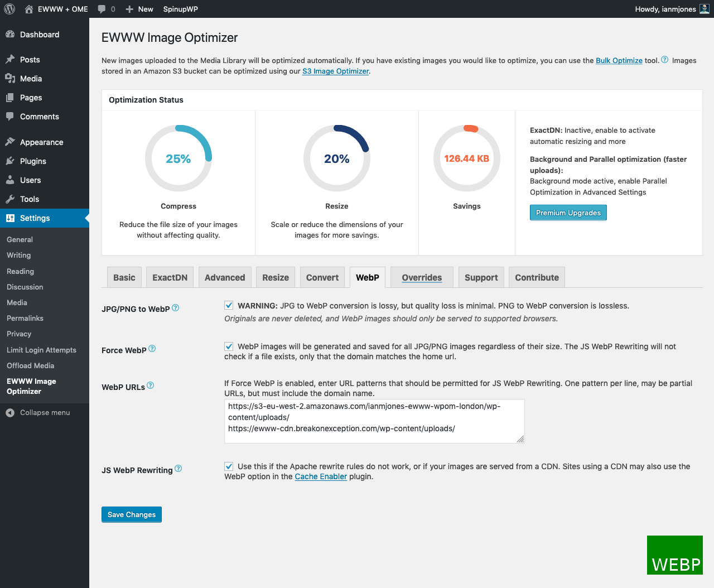Toggle the JPG/PNG to WebP checkbox

pyautogui.click(x=229, y=305)
